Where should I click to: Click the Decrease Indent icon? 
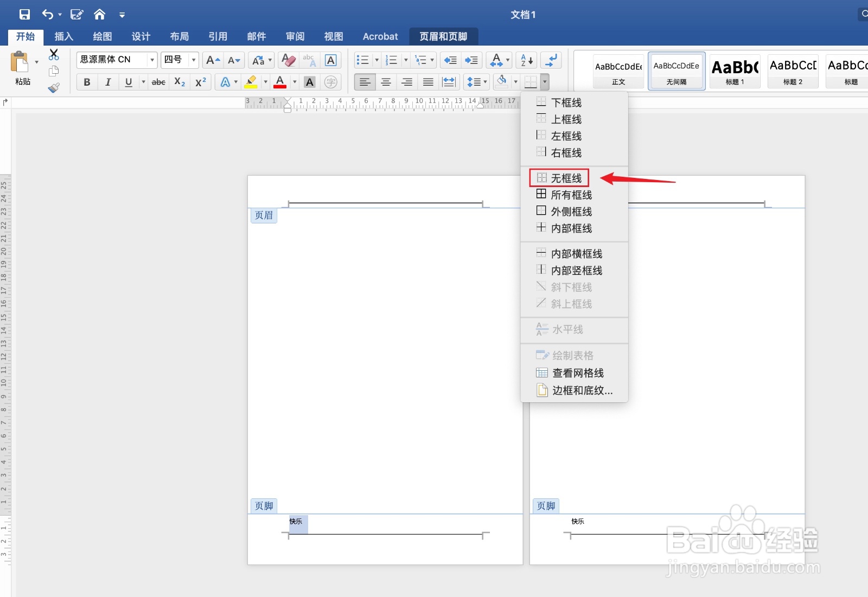[450, 60]
